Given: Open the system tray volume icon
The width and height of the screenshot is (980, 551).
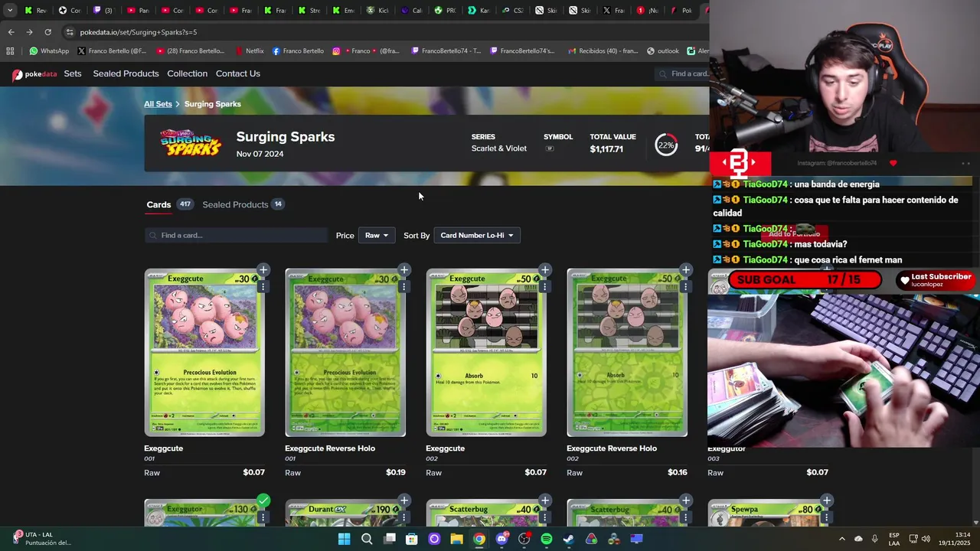Looking at the screenshot, I should click(926, 539).
